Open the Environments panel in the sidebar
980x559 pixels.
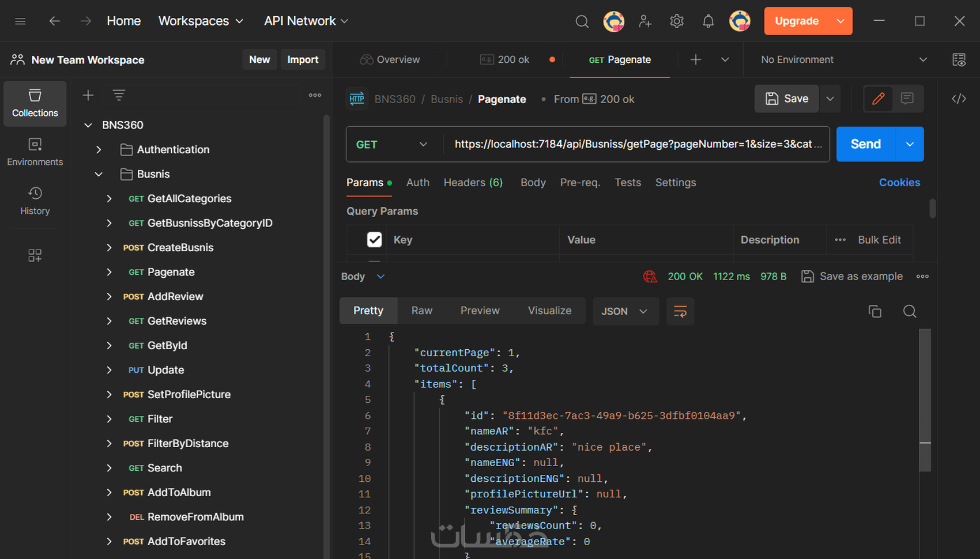[35, 152]
